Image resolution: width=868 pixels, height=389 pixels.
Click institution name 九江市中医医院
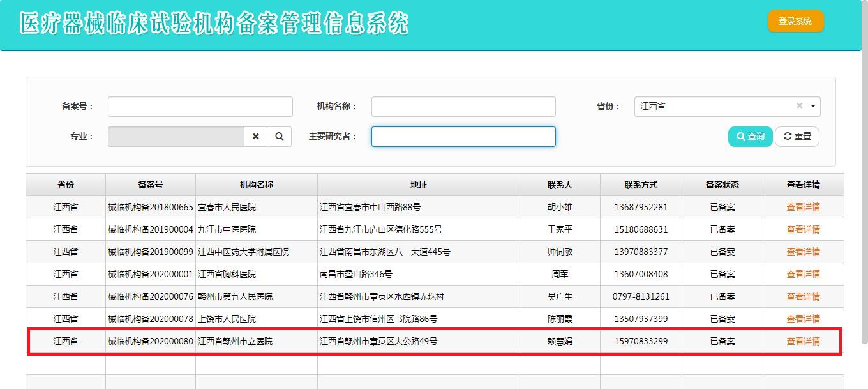[x=227, y=229]
